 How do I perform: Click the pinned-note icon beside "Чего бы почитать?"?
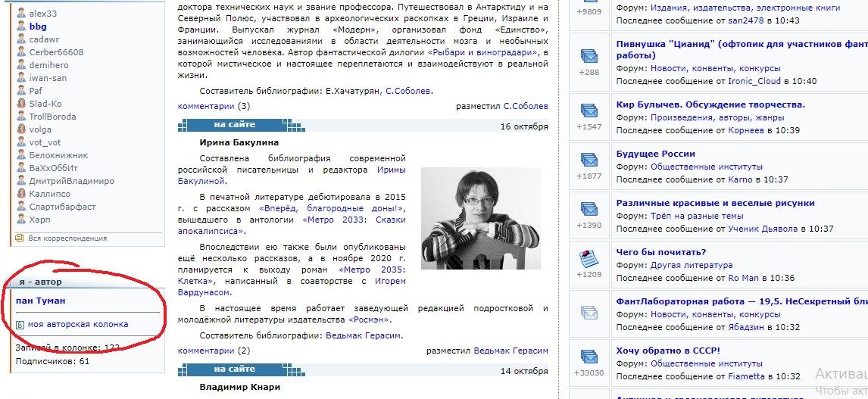(x=589, y=258)
